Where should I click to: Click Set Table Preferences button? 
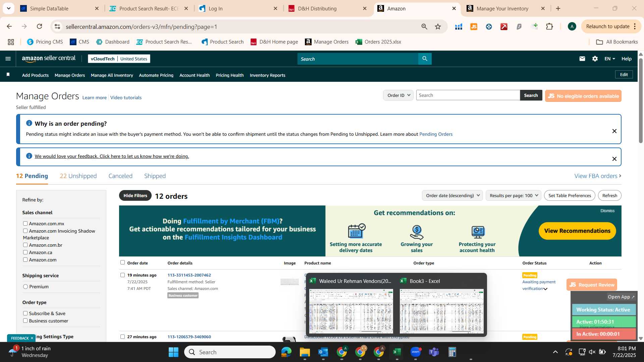pos(570,195)
